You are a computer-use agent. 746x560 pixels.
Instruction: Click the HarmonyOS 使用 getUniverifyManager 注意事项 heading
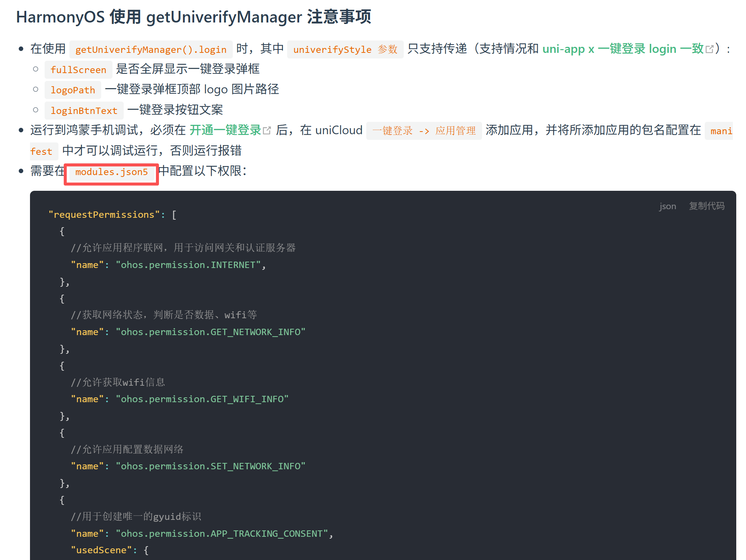tap(193, 17)
